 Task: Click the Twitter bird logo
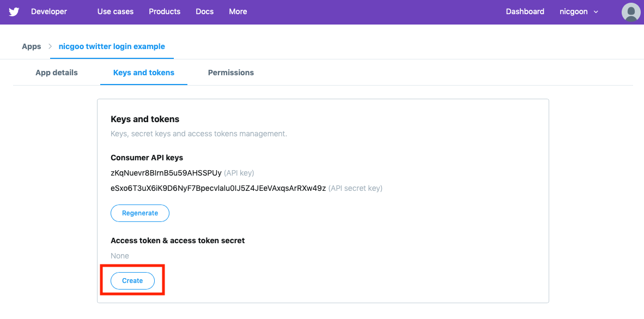14,11
